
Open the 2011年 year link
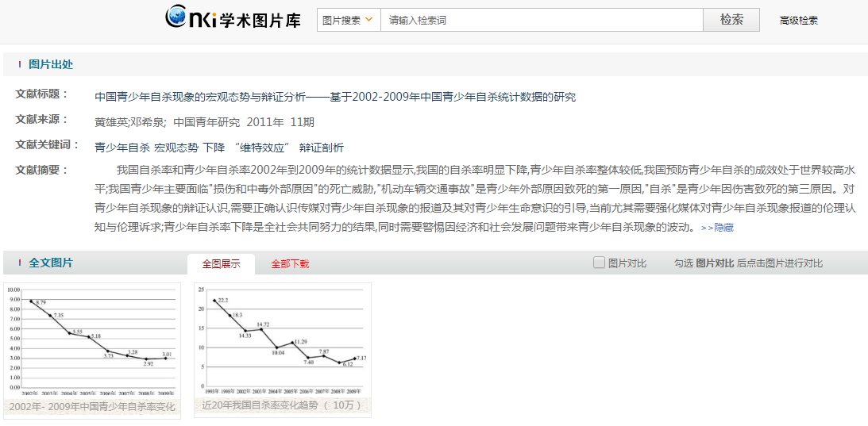click(x=265, y=122)
